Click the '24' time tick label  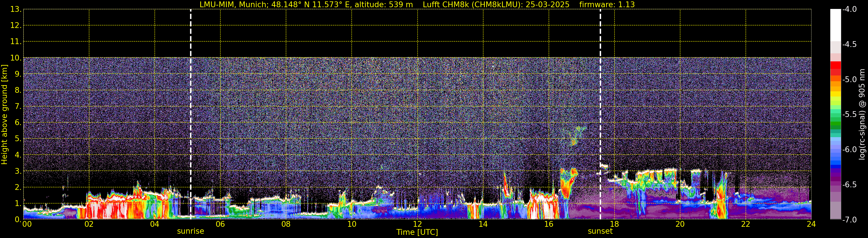point(811,224)
